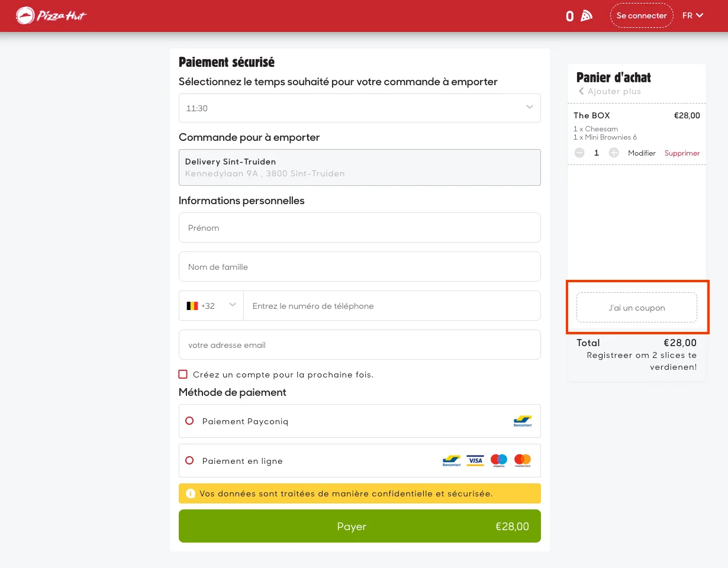Select the Paiement en ligne radio button

coord(189,460)
